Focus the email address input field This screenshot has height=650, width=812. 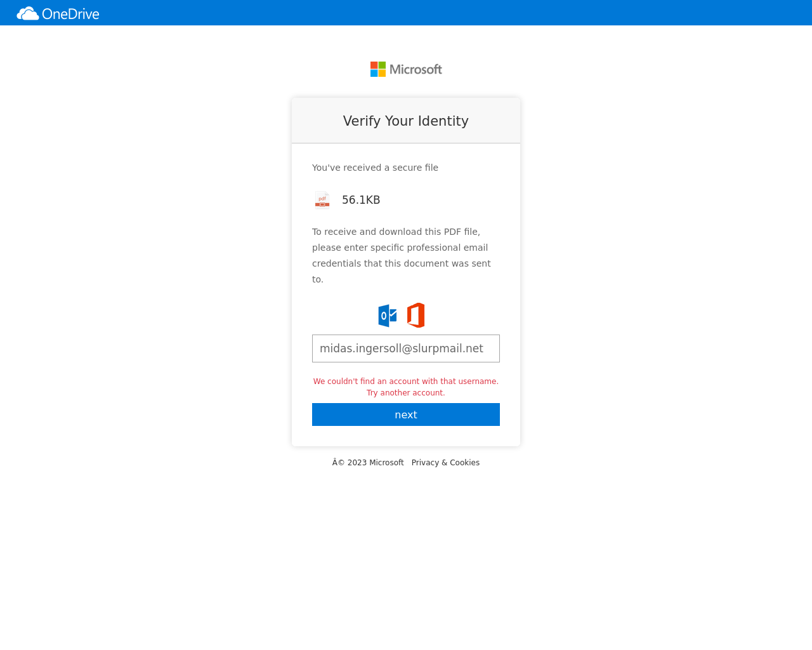click(x=406, y=348)
